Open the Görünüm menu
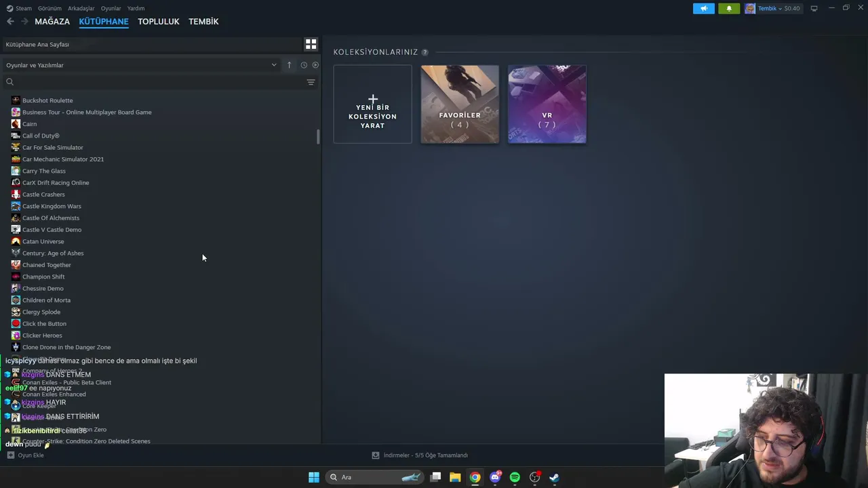 pyautogui.click(x=50, y=8)
